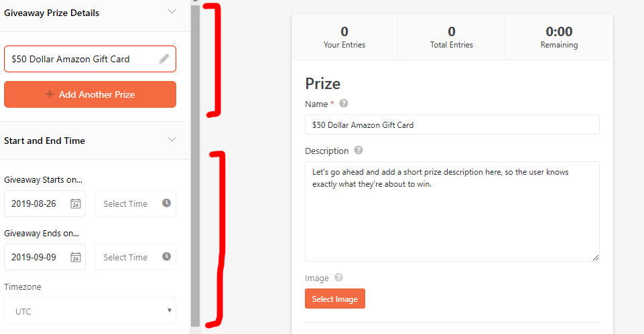Click help icon beside Name label
644x334 pixels.
[x=344, y=104]
